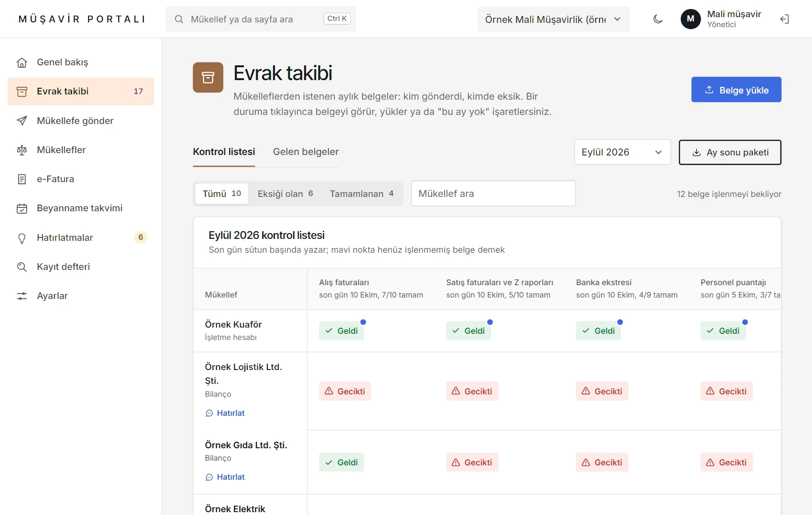Click the download icon in Ay sonu paketi
812x515 pixels.
tap(696, 153)
